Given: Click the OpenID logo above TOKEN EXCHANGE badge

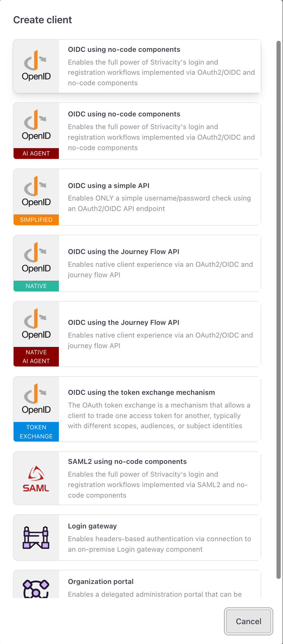Looking at the screenshot, I should click(x=36, y=399).
